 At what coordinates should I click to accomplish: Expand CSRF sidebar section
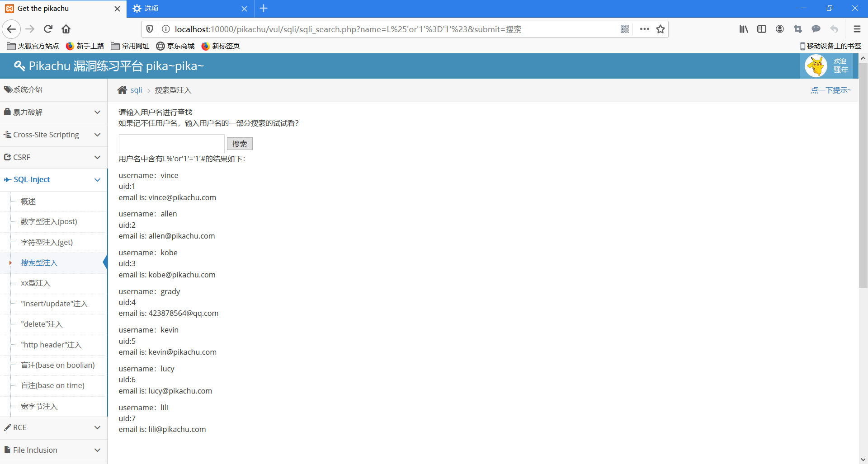click(53, 157)
